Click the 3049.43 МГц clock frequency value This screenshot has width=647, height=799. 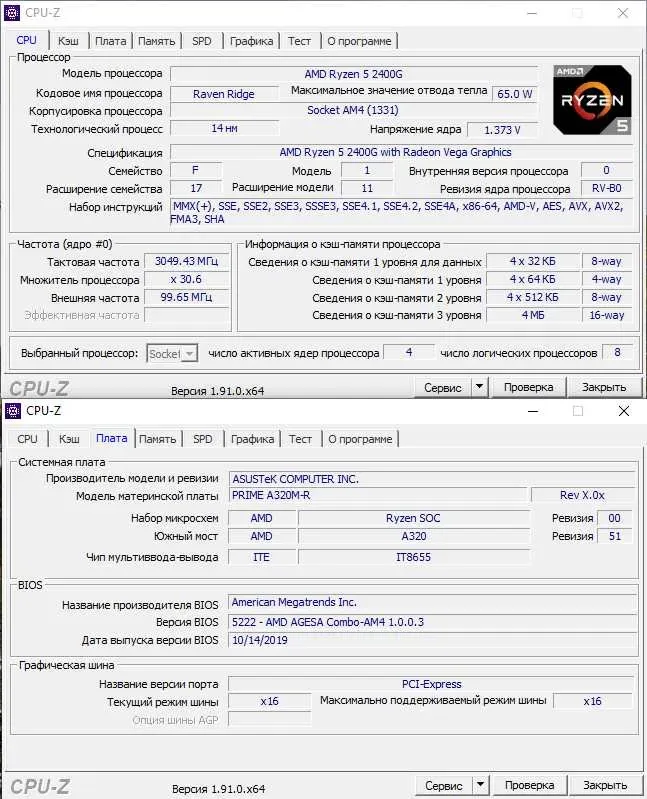186,261
